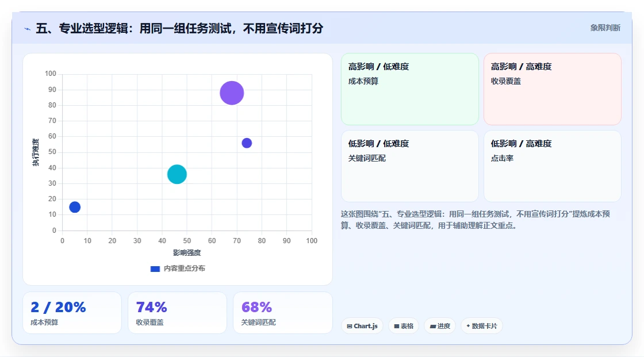Viewport: 644px width, 357px height.
Task: Click the 收录覆盖 text in pink card
Action: 505,81
